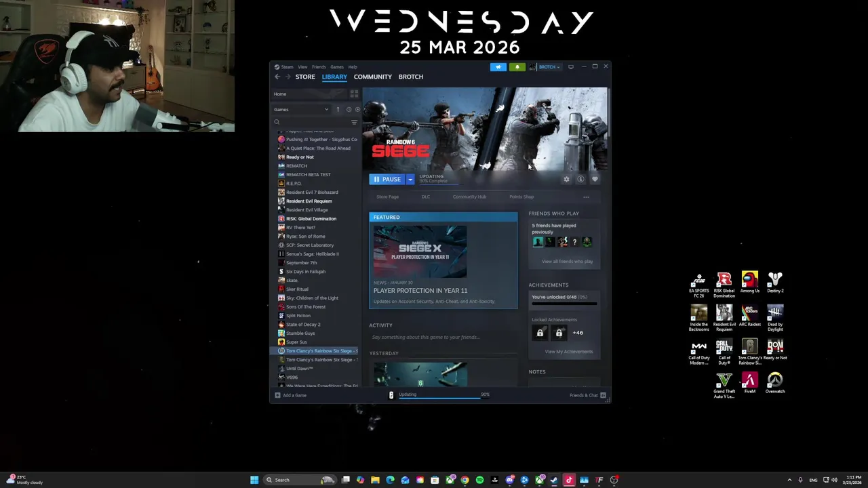Open FiveM desktop shortcut
This screenshot has height=488, width=868.
(749, 383)
